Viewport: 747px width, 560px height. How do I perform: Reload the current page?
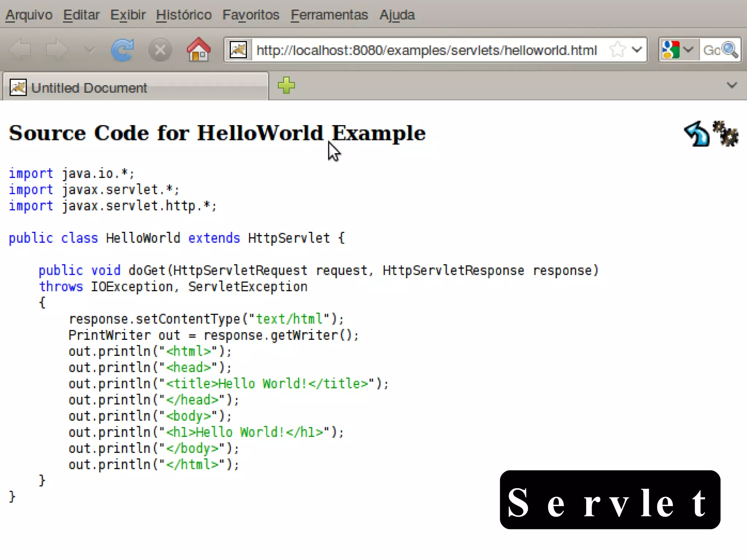tap(122, 50)
